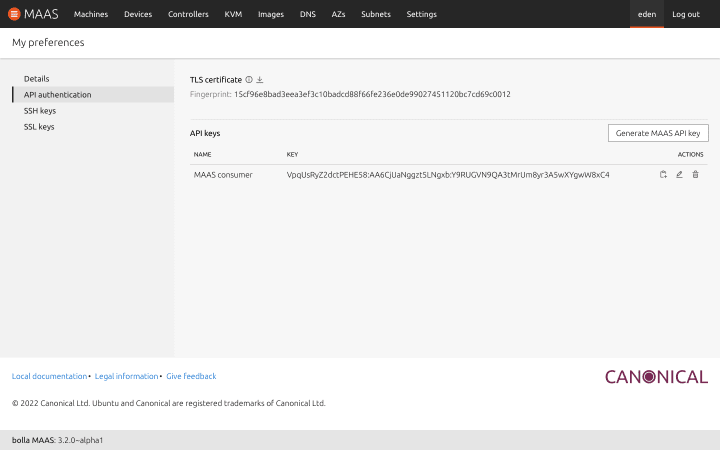Switch to the KVM section
The image size is (720, 450).
pyautogui.click(x=233, y=14)
